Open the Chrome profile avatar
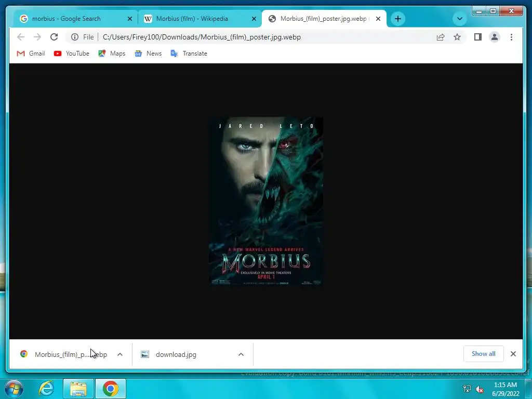This screenshot has height=399, width=532. [x=495, y=37]
